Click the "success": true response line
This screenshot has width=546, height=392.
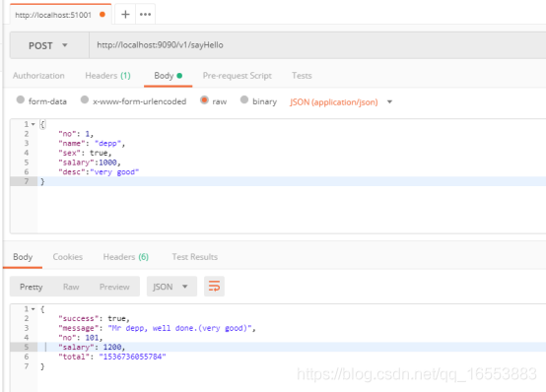[x=94, y=318]
